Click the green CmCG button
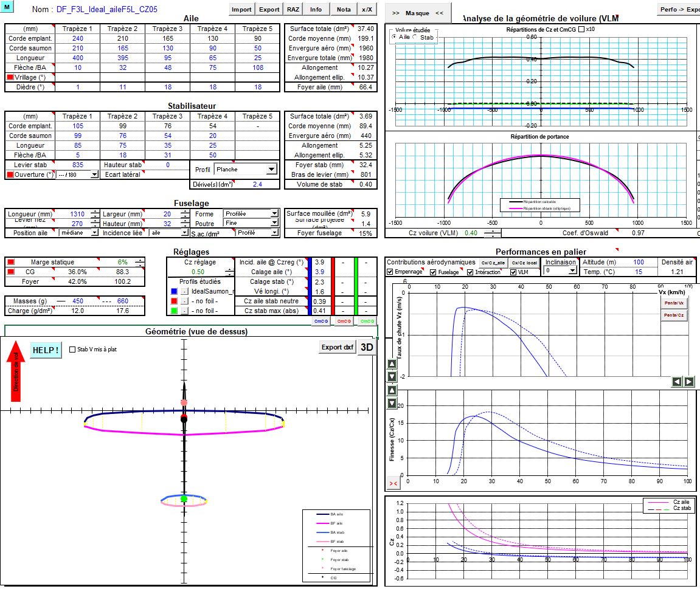700x589 pixels. click(x=367, y=321)
